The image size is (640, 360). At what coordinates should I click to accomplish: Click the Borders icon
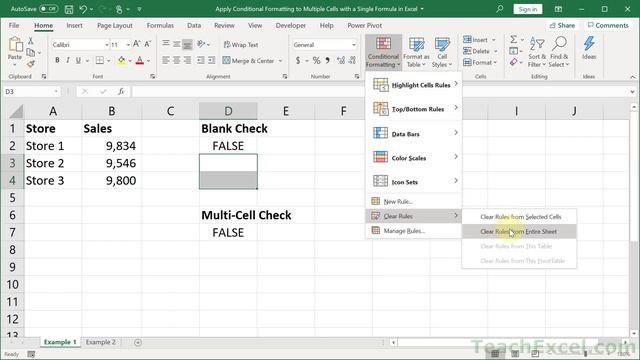pos(100,60)
